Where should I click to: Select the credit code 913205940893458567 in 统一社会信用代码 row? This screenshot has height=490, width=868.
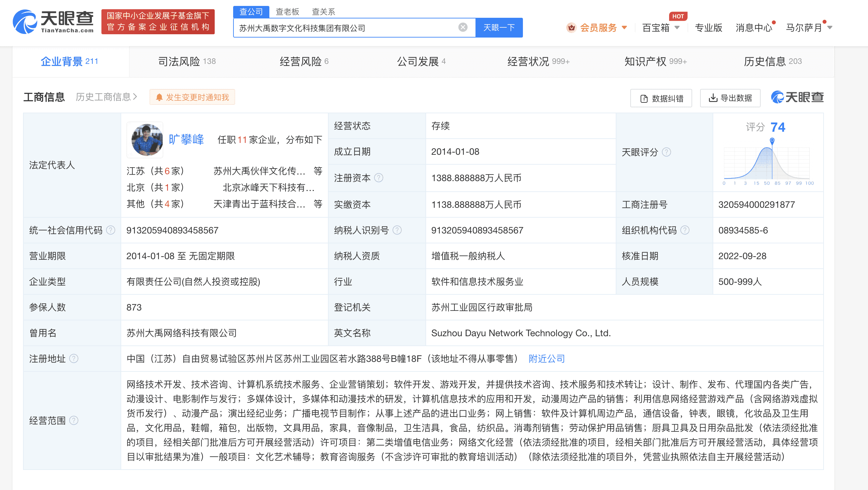[x=172, y=230]
